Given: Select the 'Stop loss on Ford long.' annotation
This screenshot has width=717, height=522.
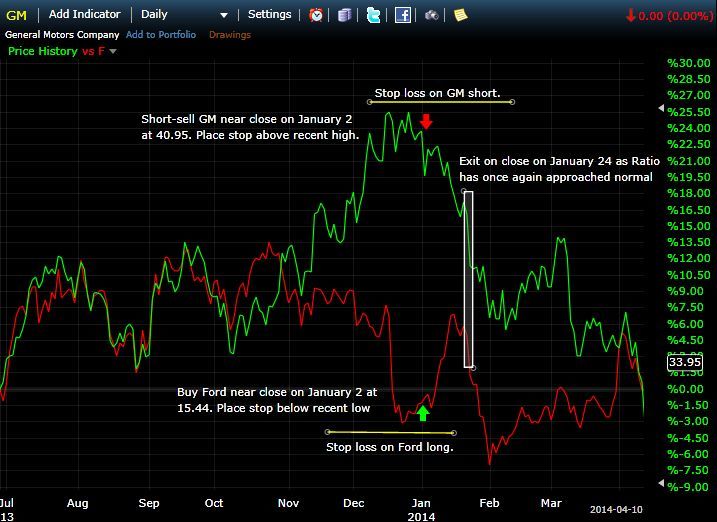Looking at the screenshot, I should (390, 447).
